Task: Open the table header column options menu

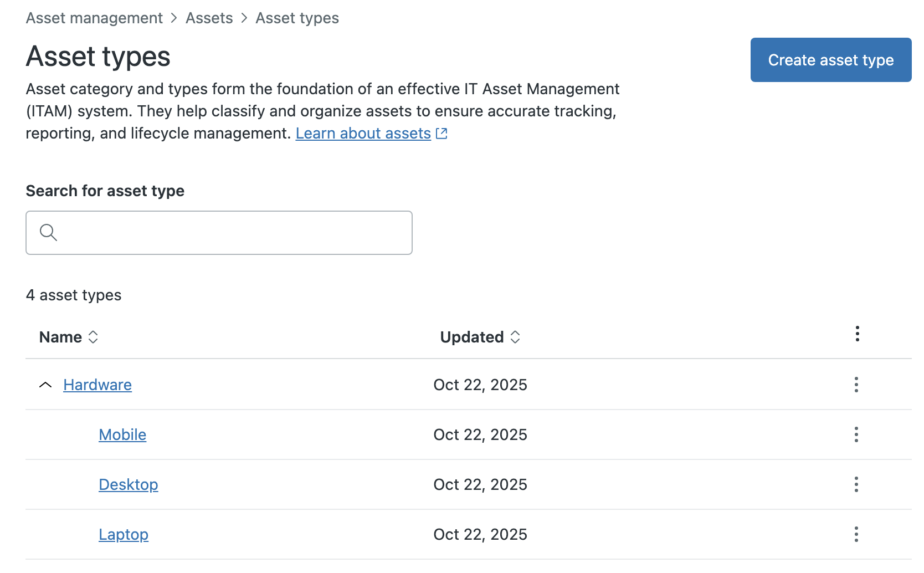Action: coord(857,334)
